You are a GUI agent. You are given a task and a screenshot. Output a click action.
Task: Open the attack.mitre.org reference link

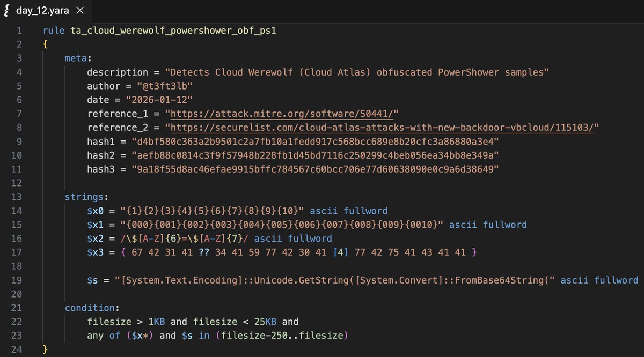(282, 114)
